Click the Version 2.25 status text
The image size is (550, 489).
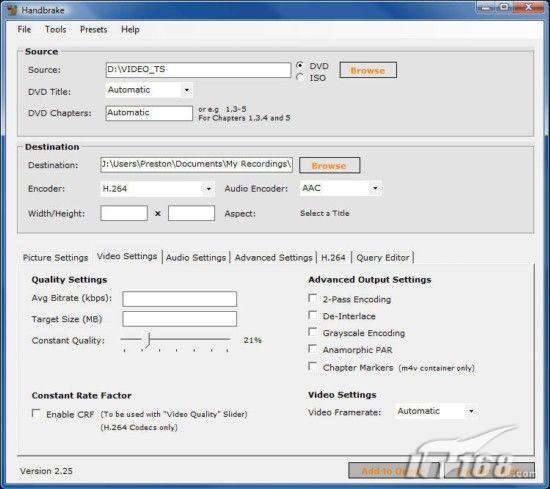point(46,471)
